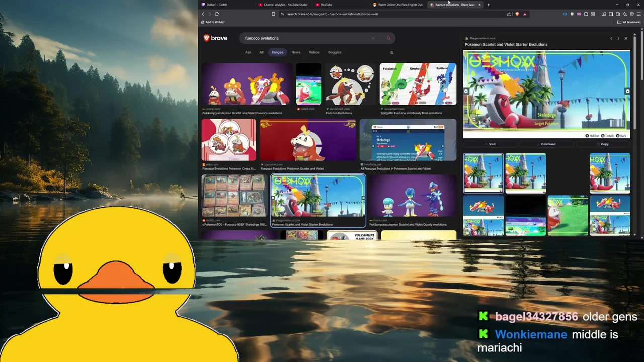The width and height of the screenshot is (644, 362).
Task: Go forward with the browser forward arrow
Action: [210, 14]
